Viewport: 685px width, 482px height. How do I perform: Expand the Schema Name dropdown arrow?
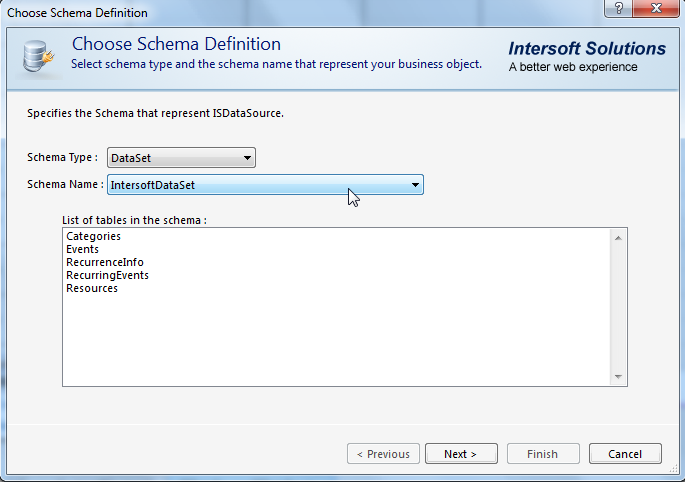pyautogui.click(x=415, y=185)
